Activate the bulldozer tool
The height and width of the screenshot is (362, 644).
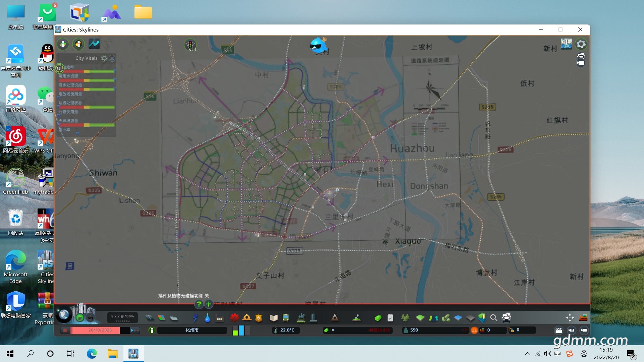point(583,318)
